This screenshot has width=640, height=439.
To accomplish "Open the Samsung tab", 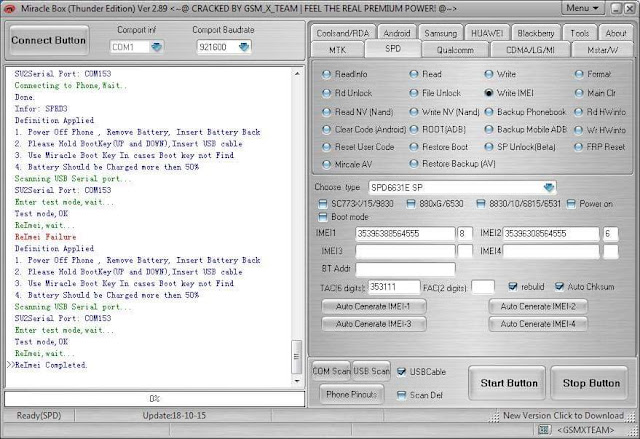I will click(440, 33).
